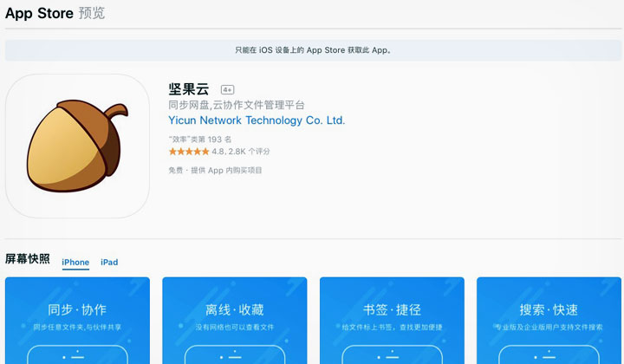Click the 4.8, 2.8K 个评分 text
This screenshot has width=624, height=364.
(241, 152)
